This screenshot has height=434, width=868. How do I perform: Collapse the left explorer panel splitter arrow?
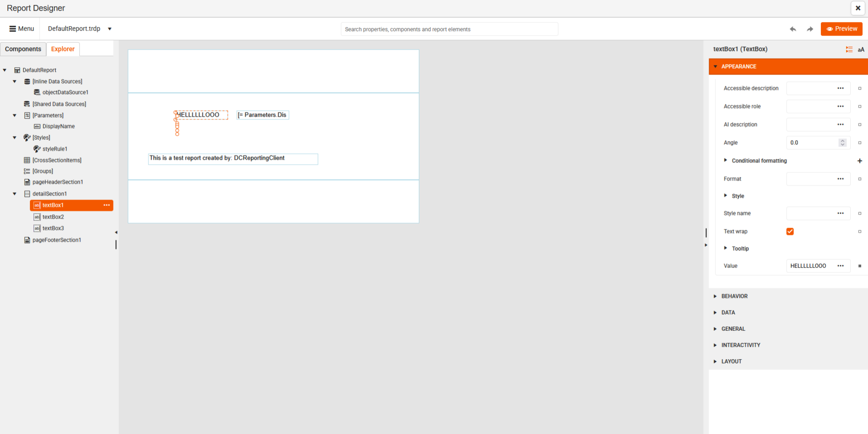point(116,232)
